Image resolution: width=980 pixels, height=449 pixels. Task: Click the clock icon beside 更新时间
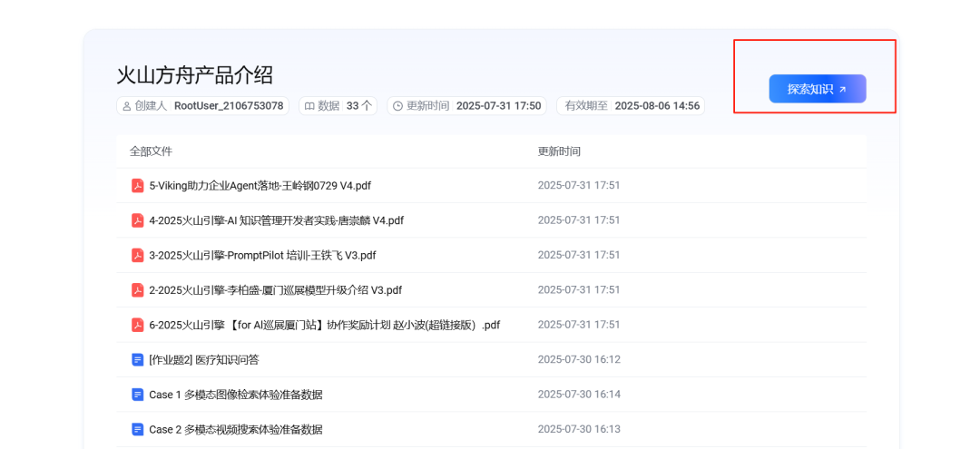[x=397, y=106]
